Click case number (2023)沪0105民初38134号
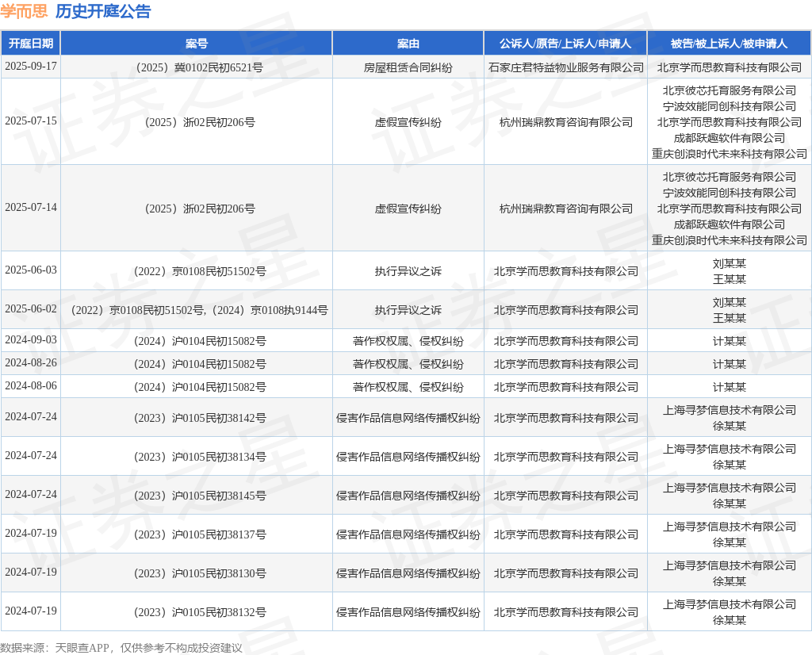Image resolution: width=812 pixels, height=655 pixels. (199, 457)
